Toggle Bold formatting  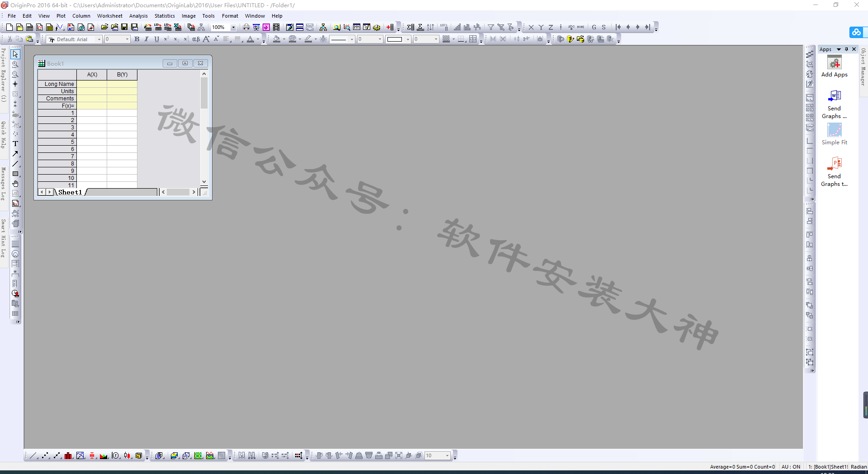tap(137, 39)
